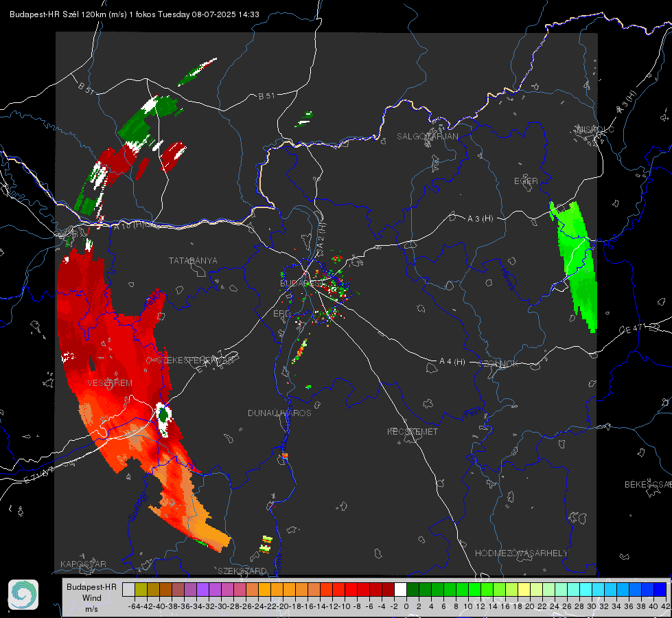Click the DUNAUJVAROS city label
Viewport: 672px width, 618px height.
click(x=279, y=413)
